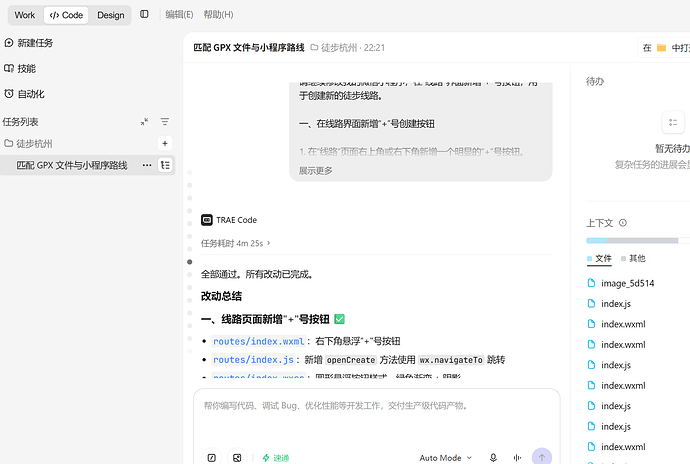
Task: Start voice input with microphone icon
Action: point(493,457)
